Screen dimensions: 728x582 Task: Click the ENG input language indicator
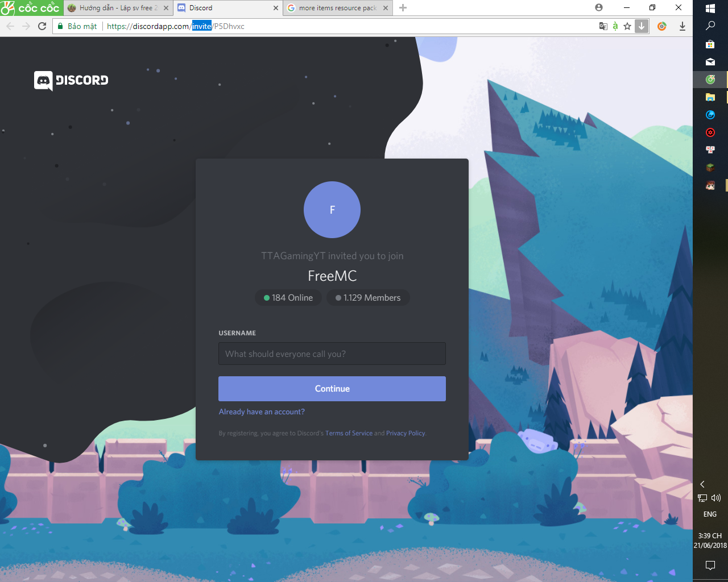[x=710, y=514]
